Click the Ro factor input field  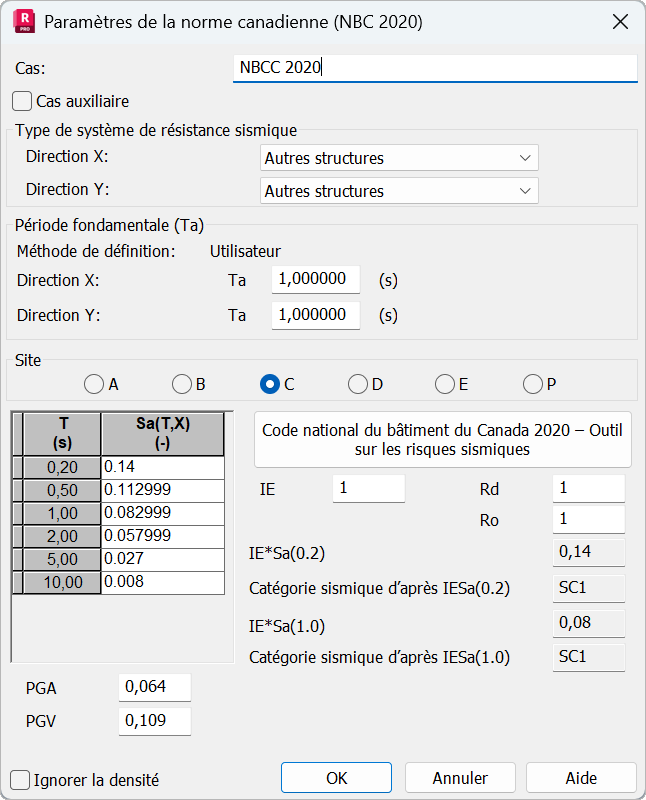pos(589,519)
